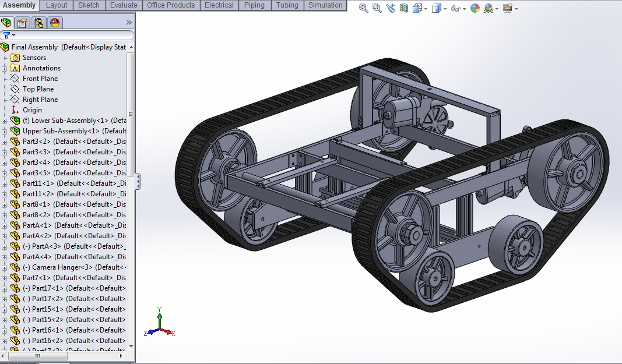Expand panel display pane with double chevron

129,23
